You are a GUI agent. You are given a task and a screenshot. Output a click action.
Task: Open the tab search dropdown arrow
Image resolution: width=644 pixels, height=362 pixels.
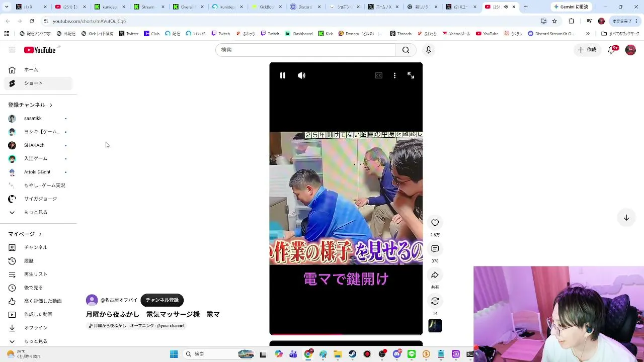7,7
